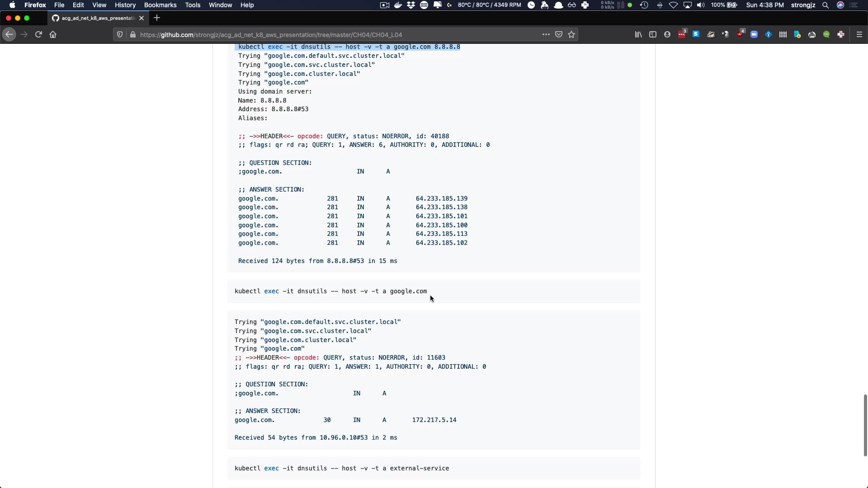Open the Firefox hamburger application menu
The image size is (868, 488).
[859, 34]
